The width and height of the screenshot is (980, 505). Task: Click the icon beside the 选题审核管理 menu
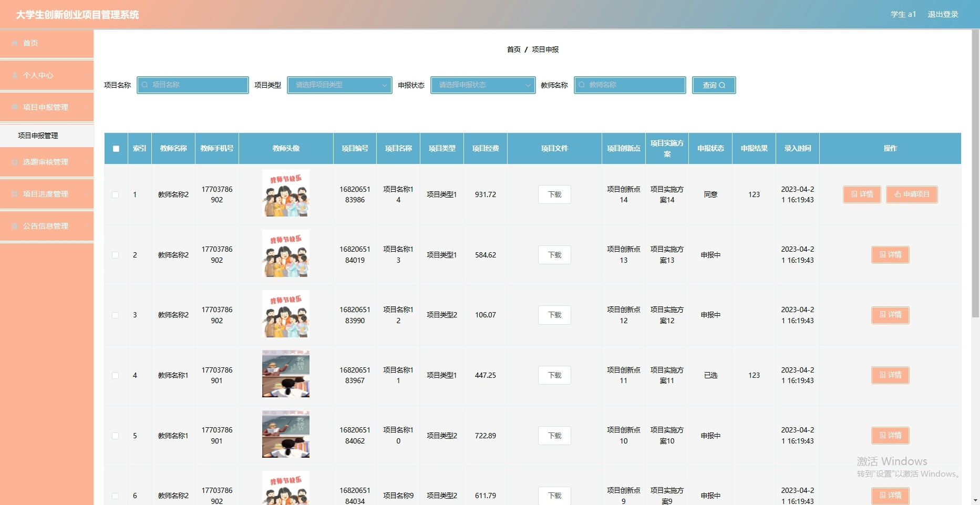[x=15, y=162]
